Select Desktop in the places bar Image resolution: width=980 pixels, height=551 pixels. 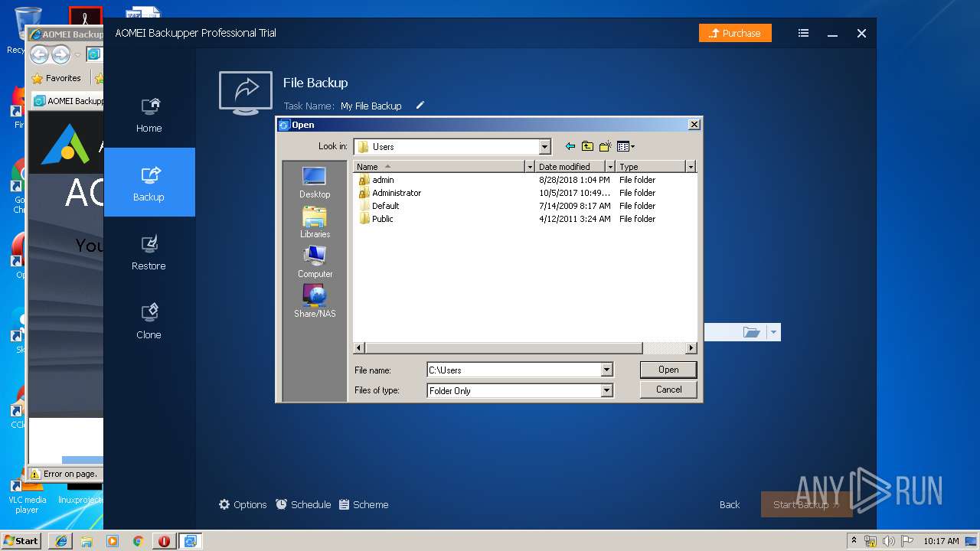[x=315, y=183]
